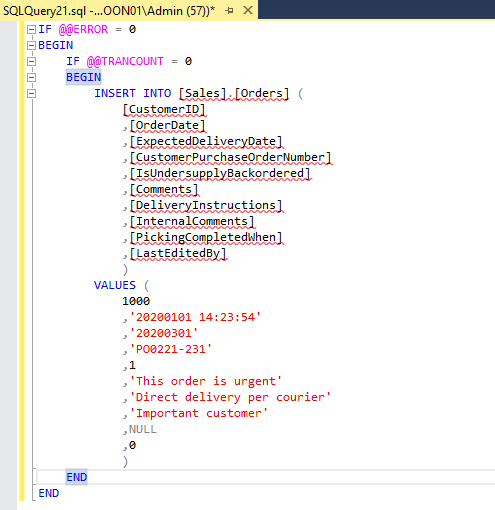The image size is (495, 510).
Task: Collapse the IF @@TRANCOUNT block
Action: click(x=31, y=61)
